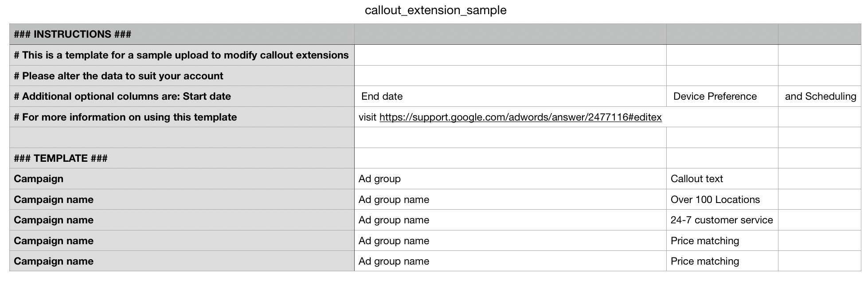Click the callout_extension_sample title
Viewport: 868px width, 281px height.
pyautogui.click(x=435, y=10)
